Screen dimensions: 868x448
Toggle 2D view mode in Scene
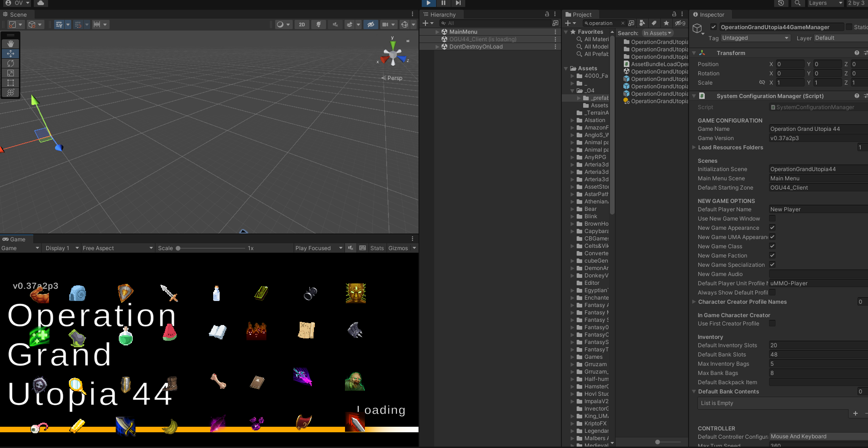302,25
